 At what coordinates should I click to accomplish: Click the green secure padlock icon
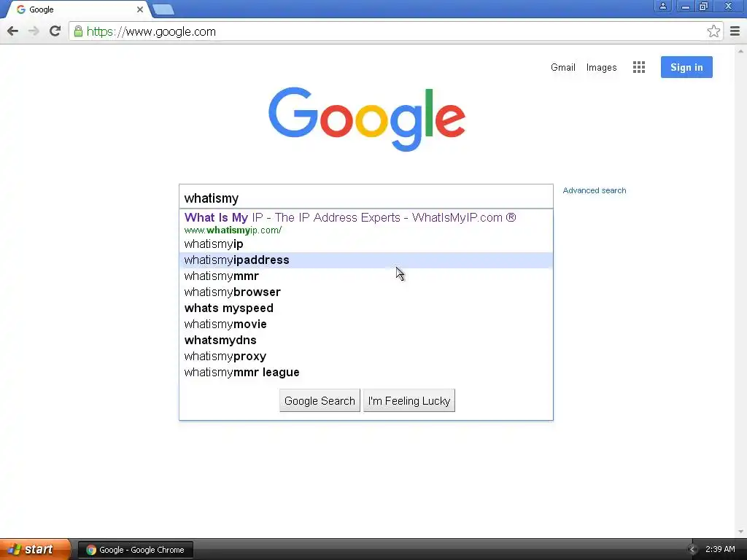[x=78, y=31]
